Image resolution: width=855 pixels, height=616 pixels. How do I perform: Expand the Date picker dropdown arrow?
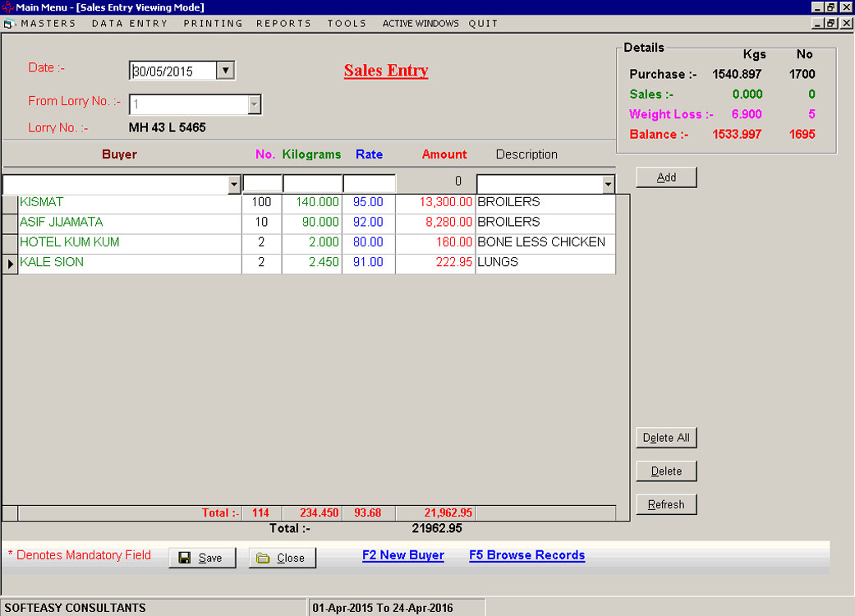click(x=225, y=71)
